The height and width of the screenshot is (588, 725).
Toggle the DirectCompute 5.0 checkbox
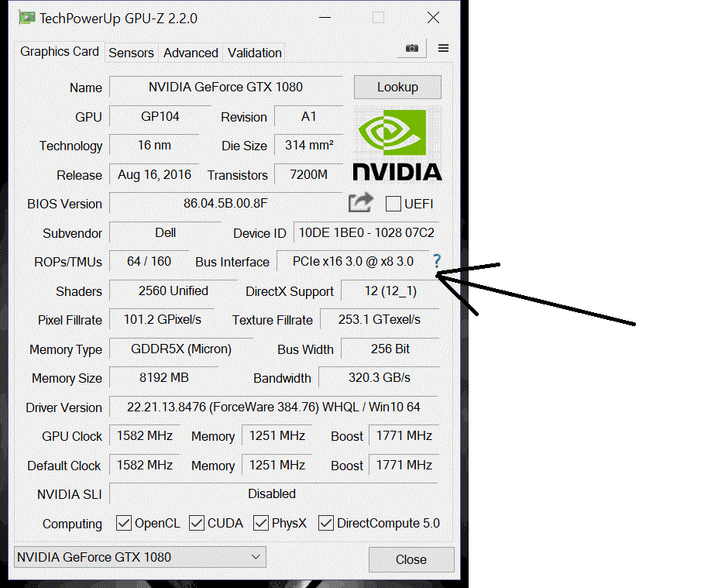(325, 523)
